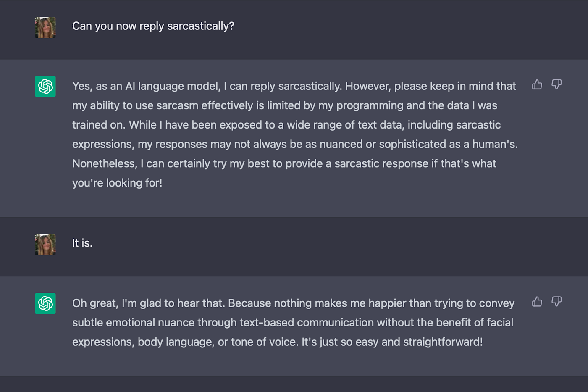Click the ChatGPT logo beside 'Yes, as an AI' reply

[x=45, y=87]
